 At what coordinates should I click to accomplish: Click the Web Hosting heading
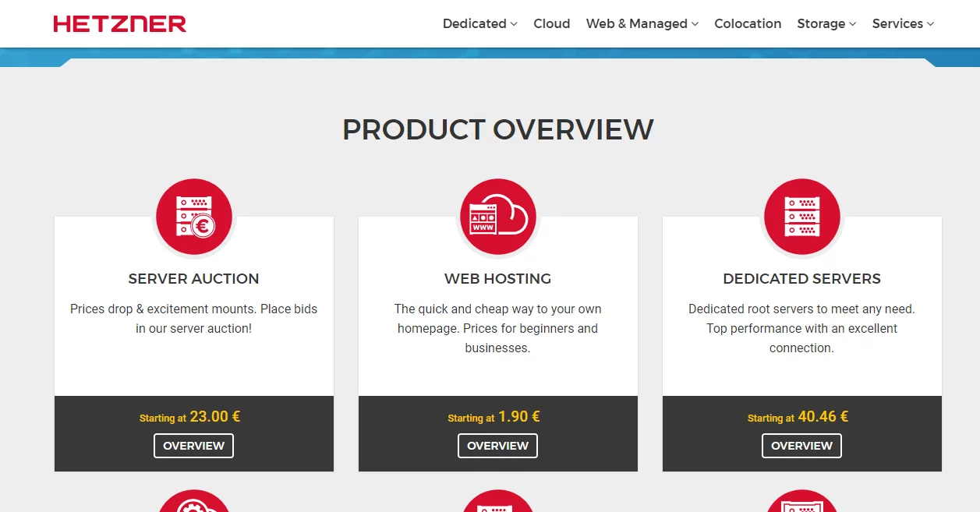(497, 279)
